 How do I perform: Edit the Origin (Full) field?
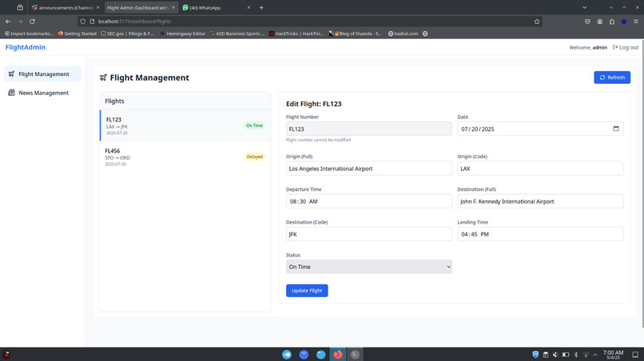[369, 169]
